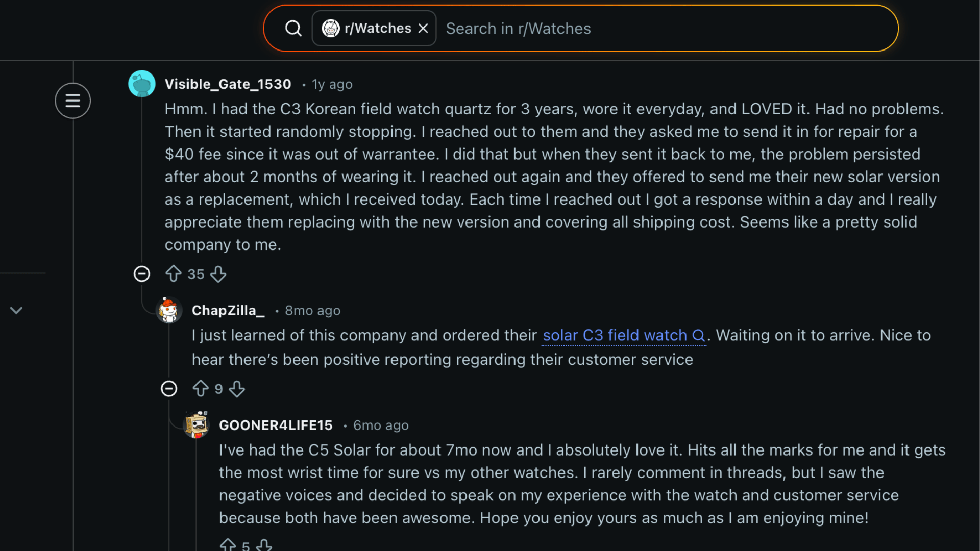Click the search magnifying glass icon
The height and width of the screenshot is (551, 980).
293,28
